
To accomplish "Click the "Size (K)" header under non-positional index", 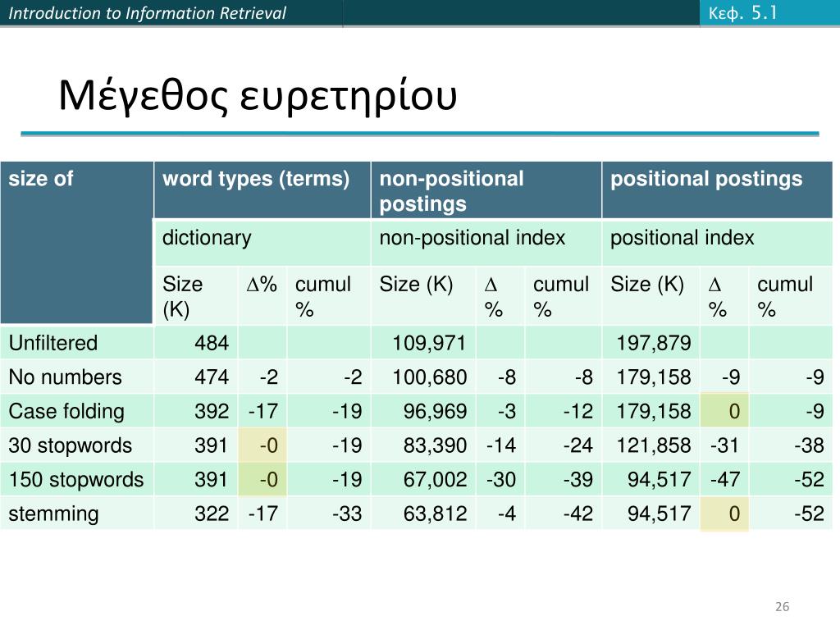I will click(x=416, y=285).
